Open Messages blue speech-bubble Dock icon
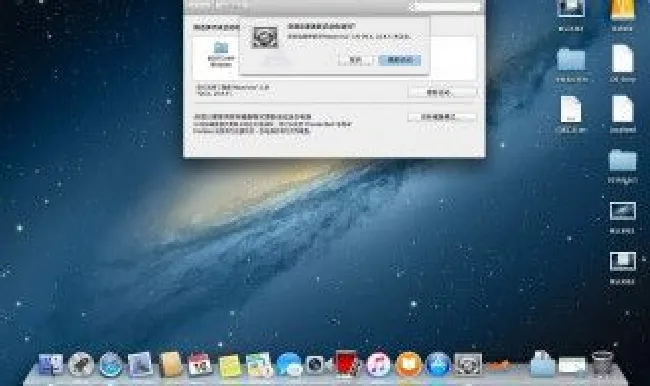The width and height of the screenshot is (650, 386). [289, 365]
